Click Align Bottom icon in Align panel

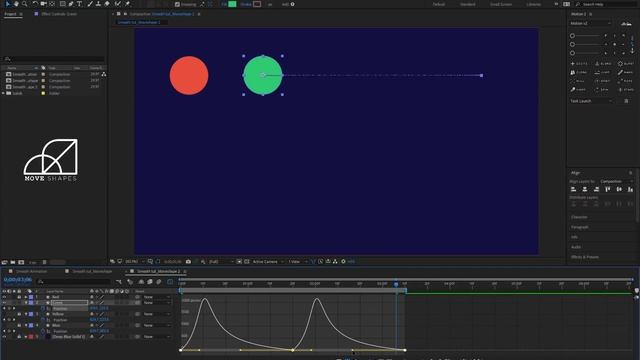point(631,189)
